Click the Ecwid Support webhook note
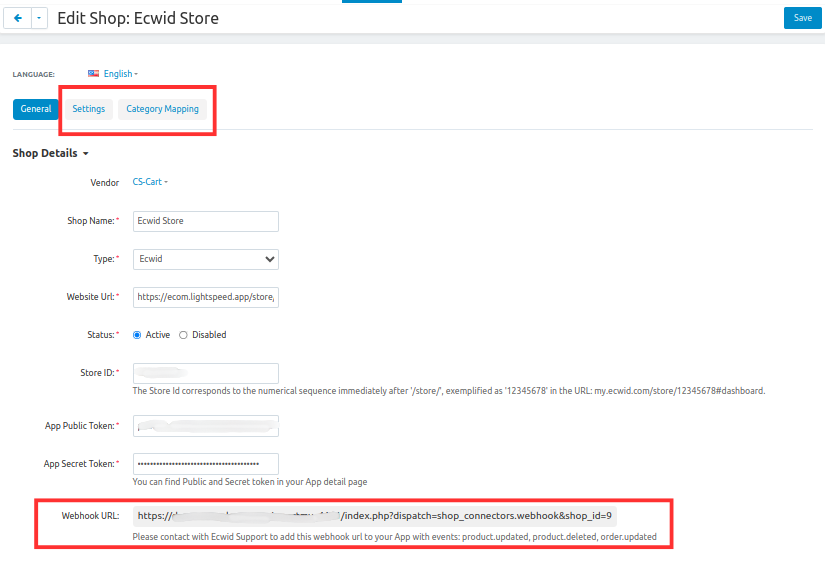The width and height of the screenshot is (825, 582). click(x=395, y=537)
